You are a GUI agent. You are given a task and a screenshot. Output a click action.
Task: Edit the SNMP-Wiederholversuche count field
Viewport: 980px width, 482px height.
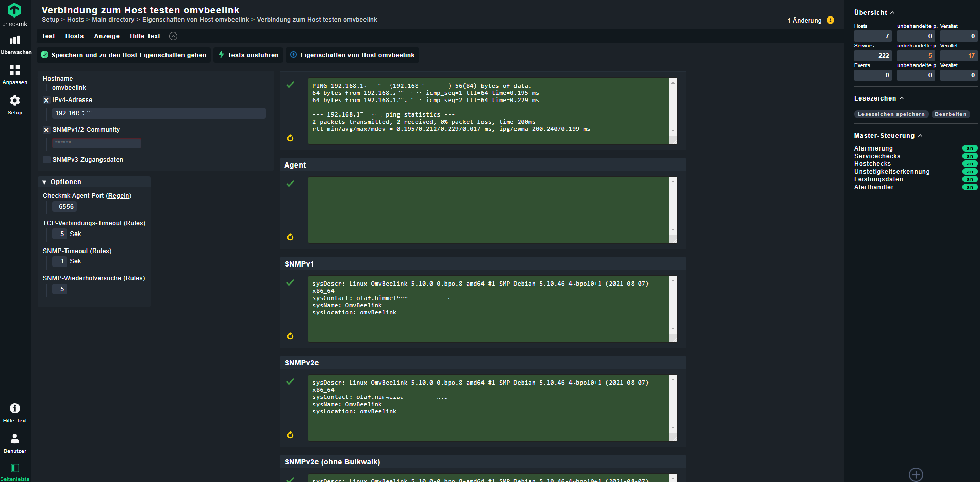59,289
